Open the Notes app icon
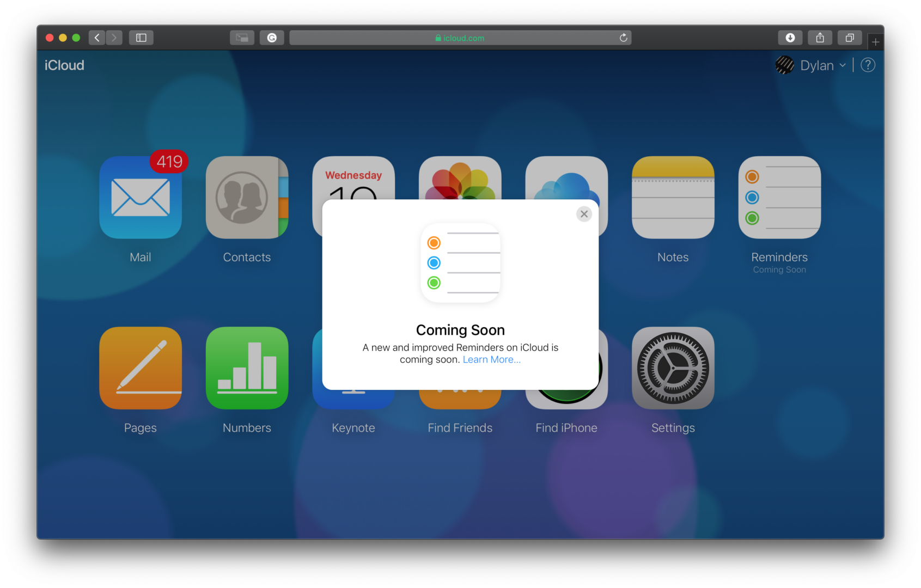 [x=673, y=197]
